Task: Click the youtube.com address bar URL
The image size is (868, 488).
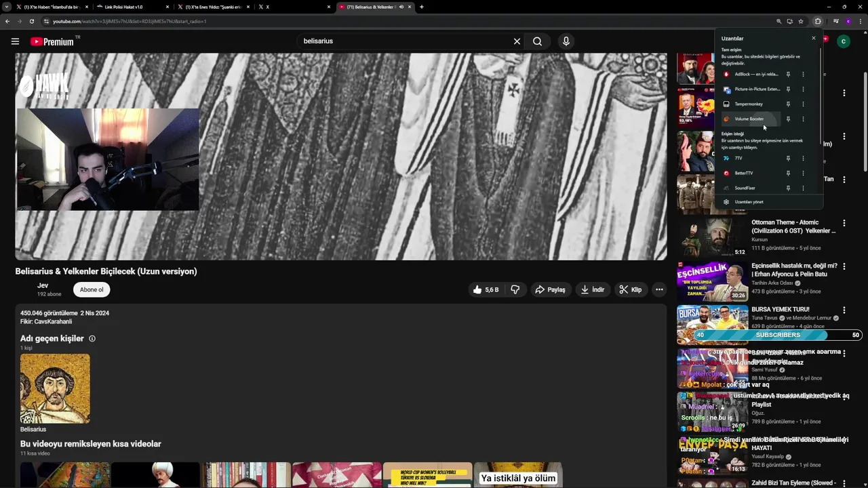Action: [x=130, y=21]
